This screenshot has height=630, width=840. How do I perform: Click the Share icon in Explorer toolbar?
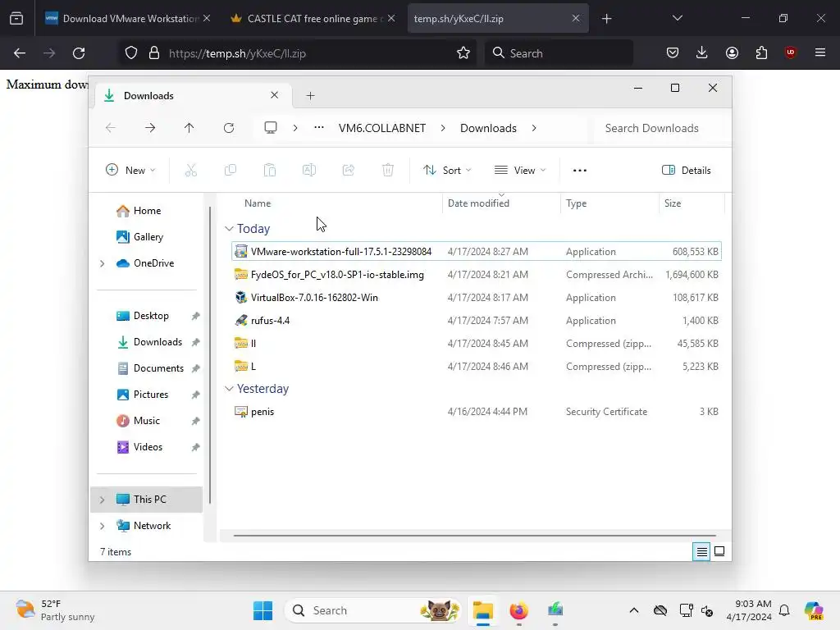click(348, 171)
